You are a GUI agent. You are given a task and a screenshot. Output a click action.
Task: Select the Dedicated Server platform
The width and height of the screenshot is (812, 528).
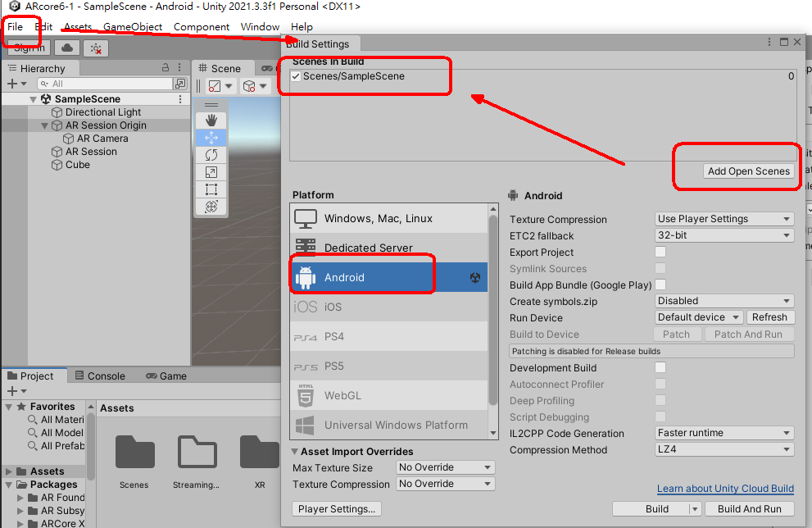[389, 248]
